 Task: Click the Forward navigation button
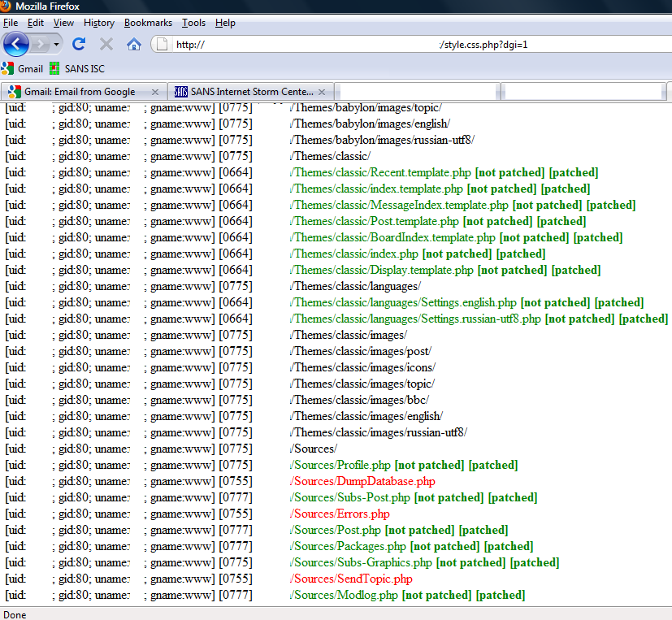coord(40,44)
